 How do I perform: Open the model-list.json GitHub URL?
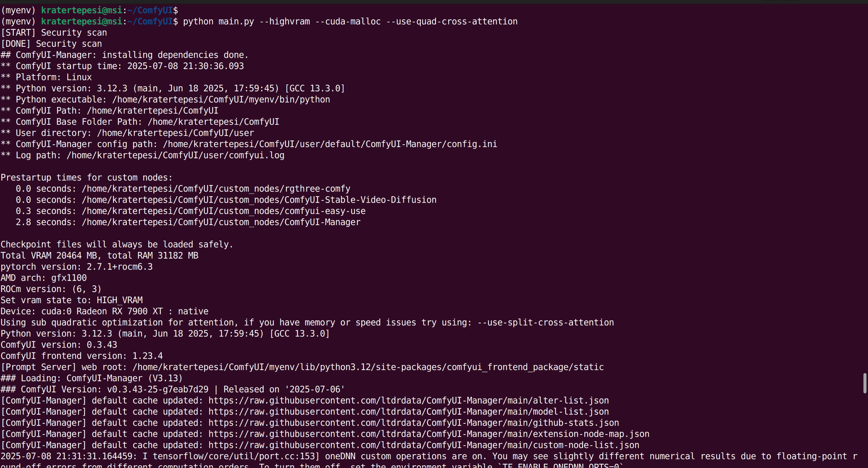coord(408,412)
